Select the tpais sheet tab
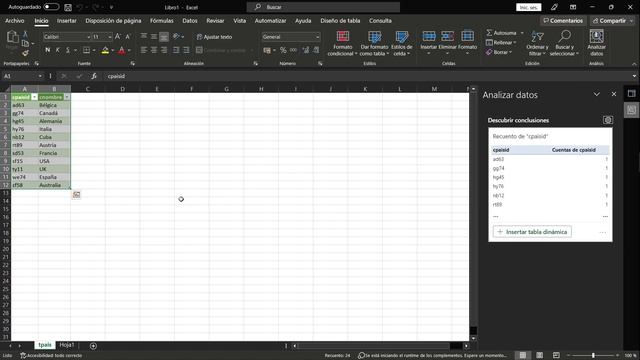This screenshot has height=360, width=640. 45,345
